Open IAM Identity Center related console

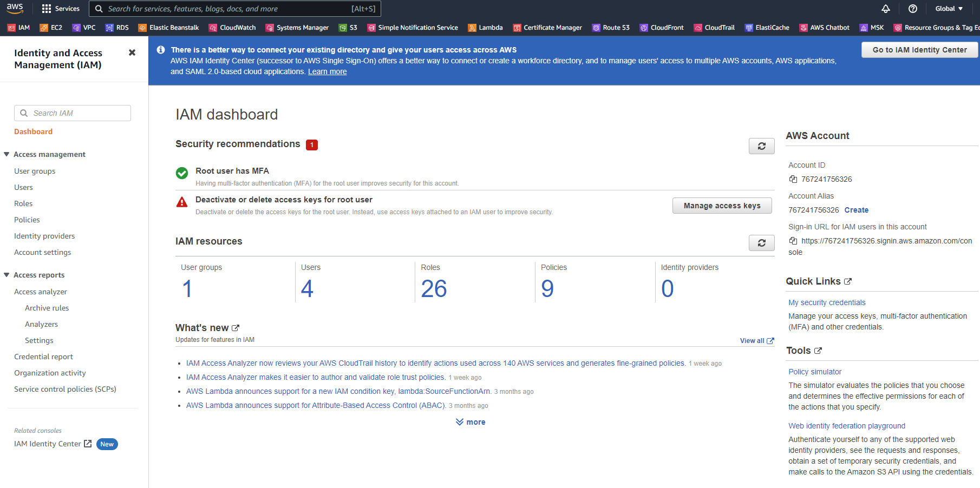click(x=53, y=444)
